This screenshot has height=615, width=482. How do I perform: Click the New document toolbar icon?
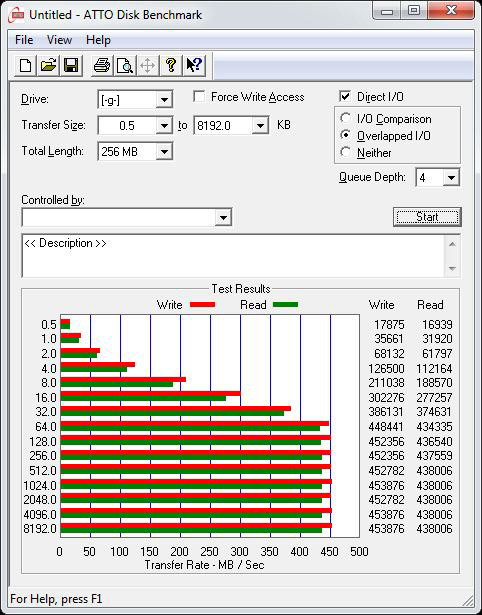(25, 65)
